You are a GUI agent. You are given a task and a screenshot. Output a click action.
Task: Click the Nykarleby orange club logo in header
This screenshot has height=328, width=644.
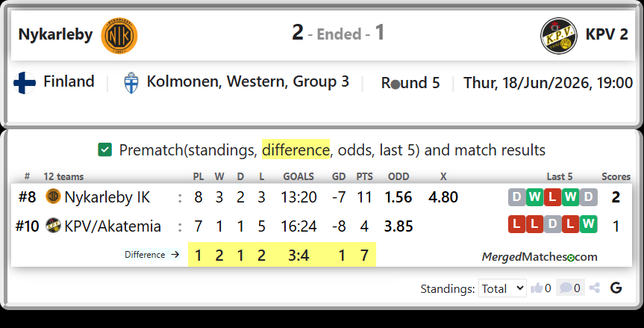click(119, 36)
